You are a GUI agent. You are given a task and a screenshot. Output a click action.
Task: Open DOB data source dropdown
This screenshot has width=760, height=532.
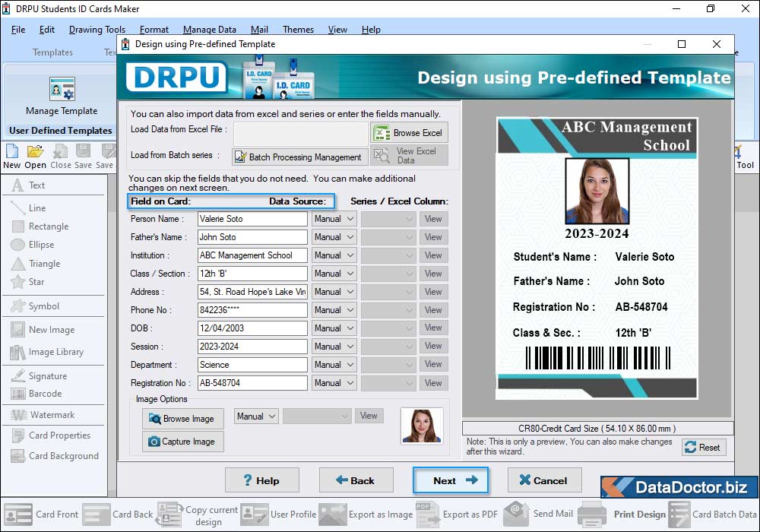coord(334,328)
